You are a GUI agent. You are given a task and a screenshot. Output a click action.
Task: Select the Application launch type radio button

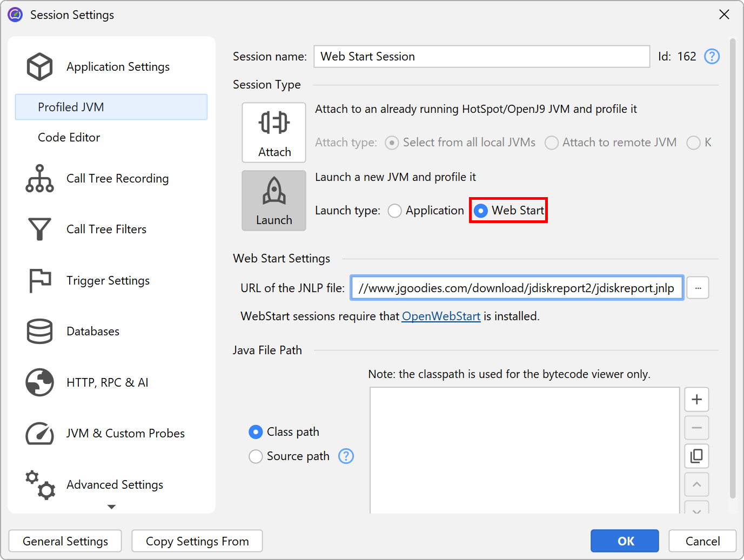click(395, 211)
